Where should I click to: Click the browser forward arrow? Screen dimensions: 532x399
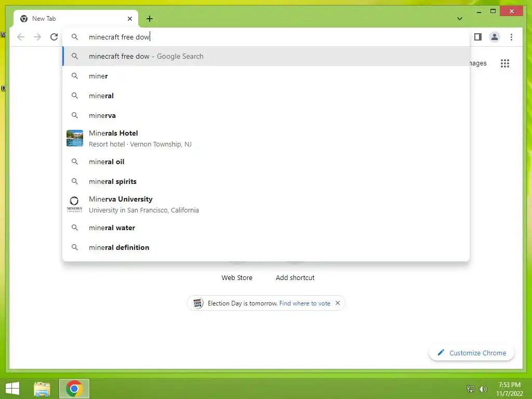click(37, 37)
